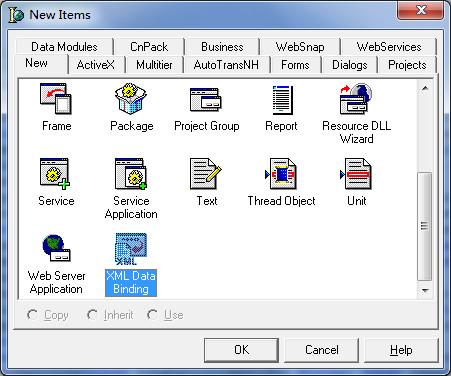Switch to the WebServices tab
451x376 pixels.
click(x=389, y=47)
